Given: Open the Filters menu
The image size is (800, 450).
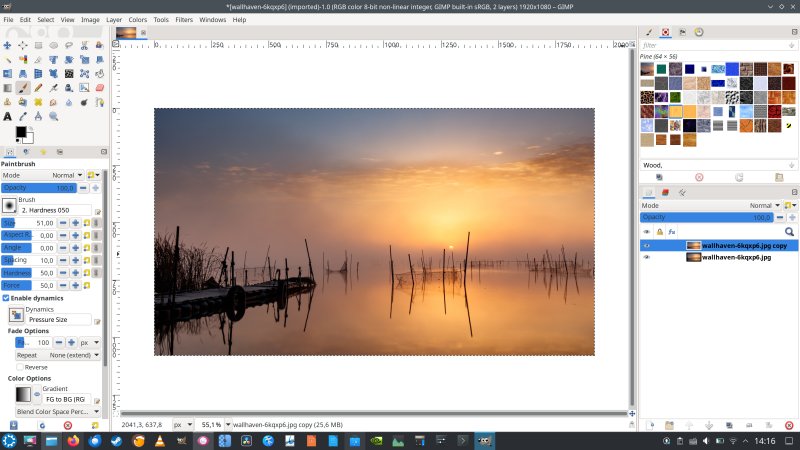Looking at the screenshot, I should 184,19.
